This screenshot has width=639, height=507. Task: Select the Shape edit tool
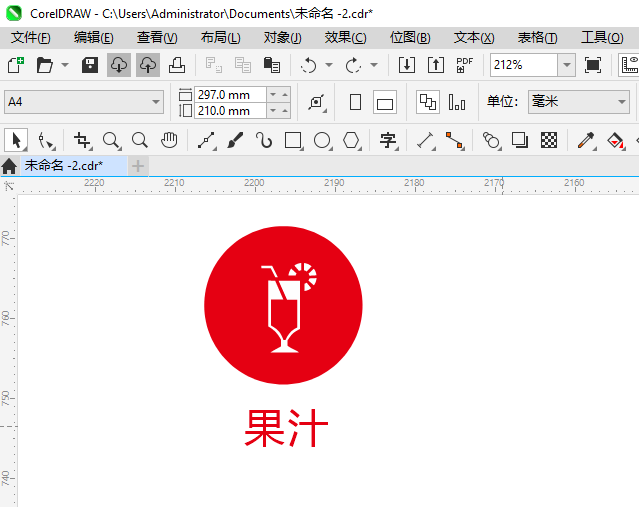pos(46,141)
